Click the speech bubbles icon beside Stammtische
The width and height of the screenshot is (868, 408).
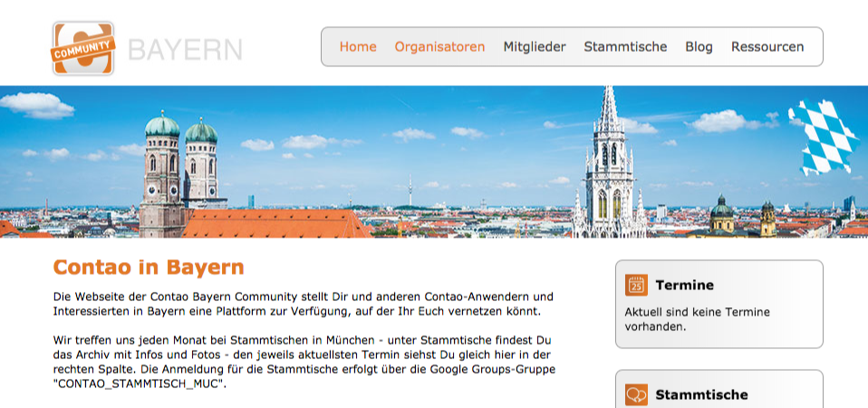click(636, 394)
